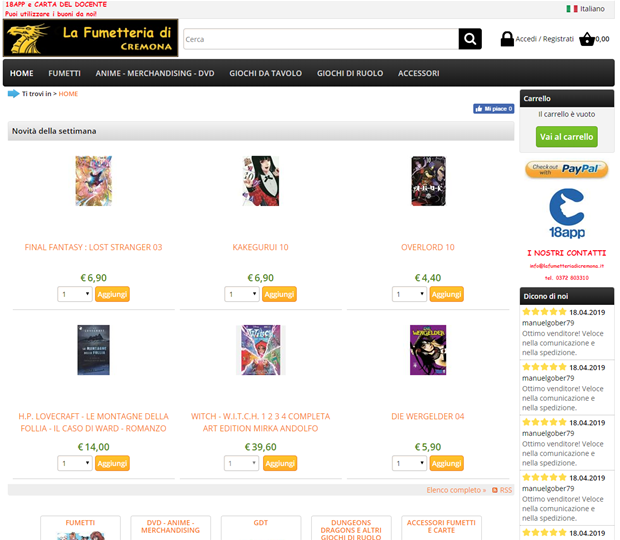Expand quantity dropdown for Die Wergelder 04
Screen dimensions: 620x540
coord(409,463)
